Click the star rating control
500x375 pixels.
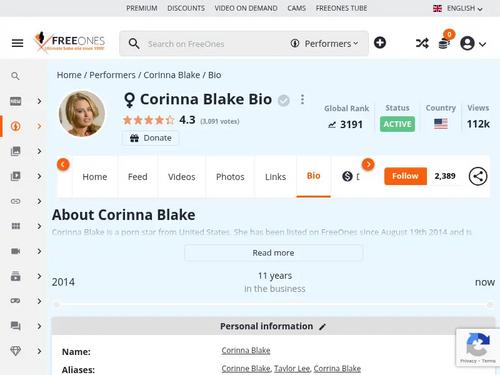(x=149, y=120)
